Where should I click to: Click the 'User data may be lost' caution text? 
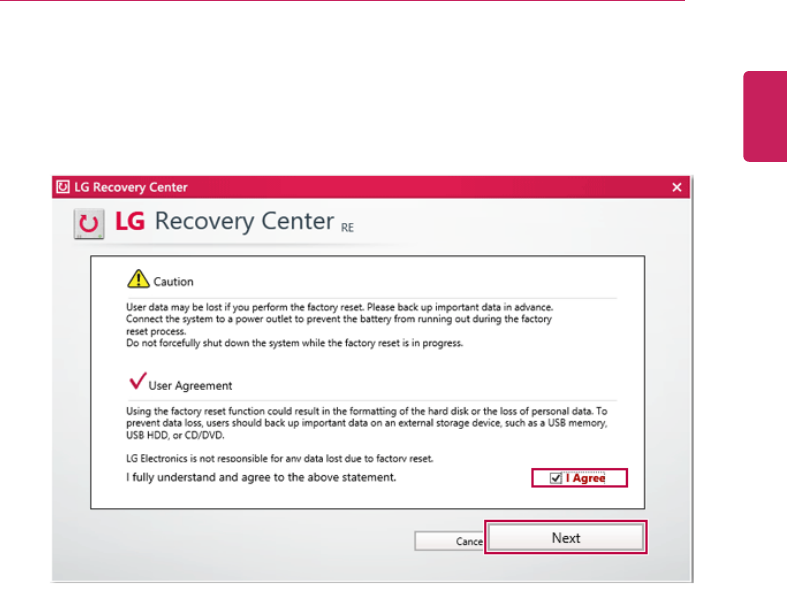[x=339, y=307]
